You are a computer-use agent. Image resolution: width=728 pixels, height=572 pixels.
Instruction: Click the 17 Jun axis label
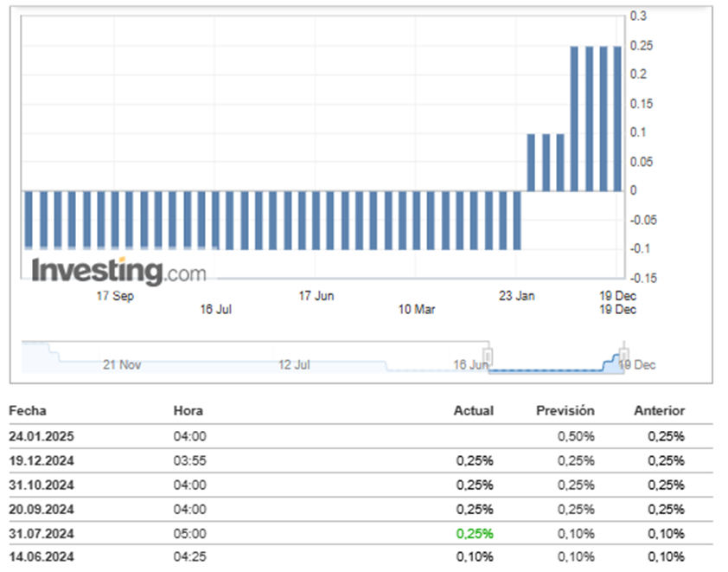click(316, 296)
